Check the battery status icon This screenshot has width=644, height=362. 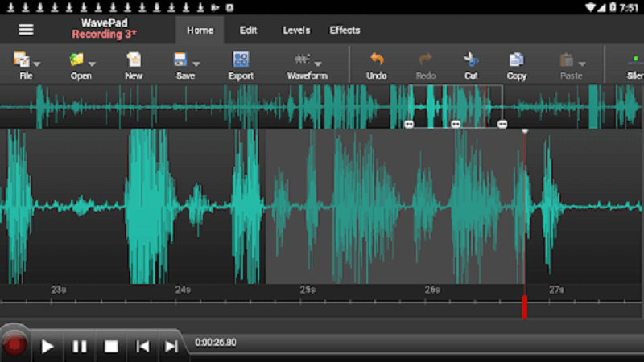point(613,7)
